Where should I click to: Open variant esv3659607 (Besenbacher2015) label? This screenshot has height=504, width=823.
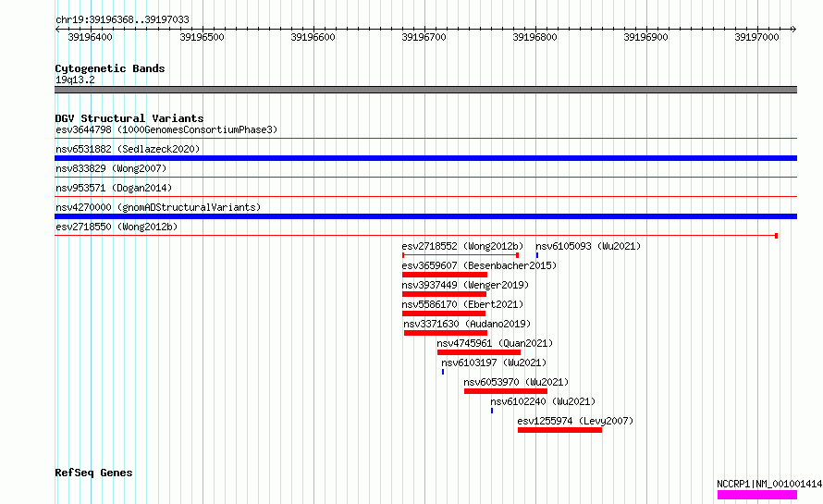coord(479,265)
